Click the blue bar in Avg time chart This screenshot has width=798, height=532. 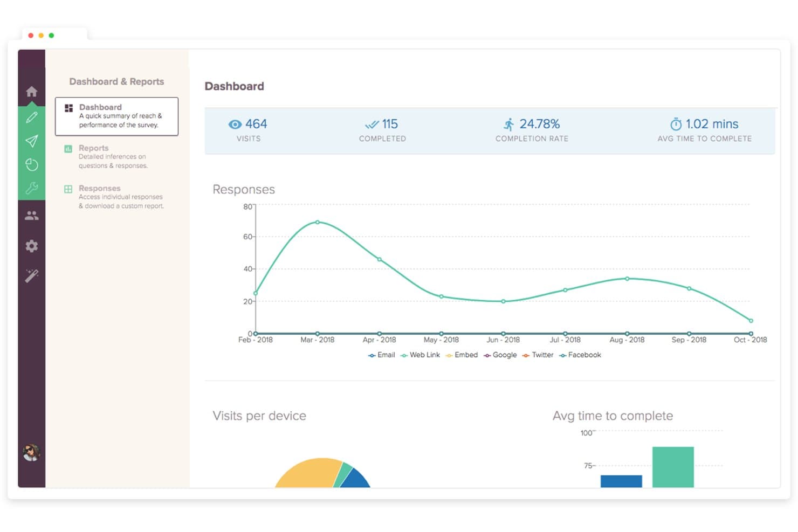[x=621, y=481]
